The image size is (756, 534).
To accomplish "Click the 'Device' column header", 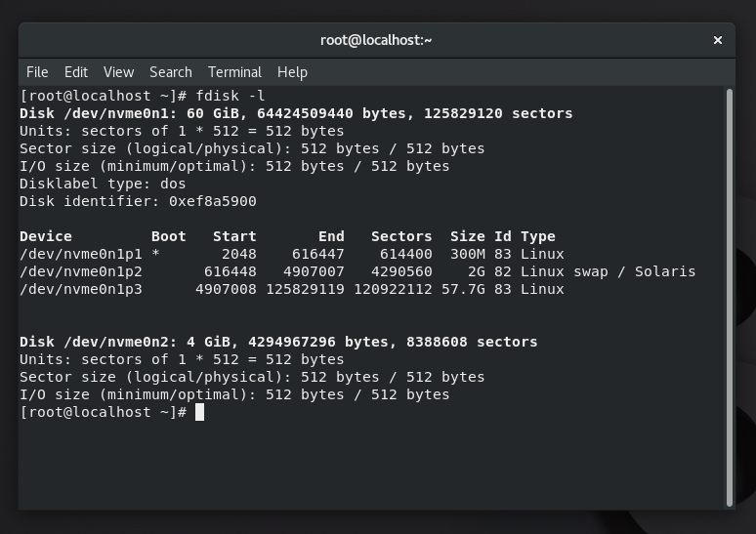I will click(x=46, y=236).
